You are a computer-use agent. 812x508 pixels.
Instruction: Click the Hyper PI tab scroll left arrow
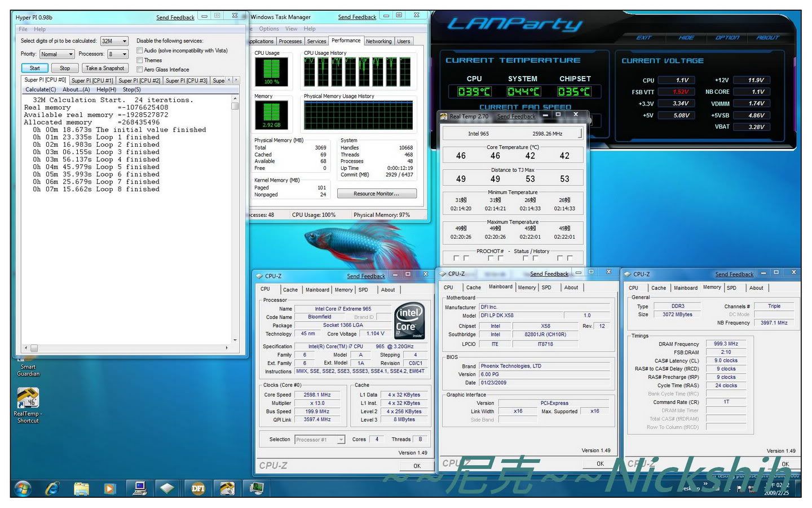[229, 80]
